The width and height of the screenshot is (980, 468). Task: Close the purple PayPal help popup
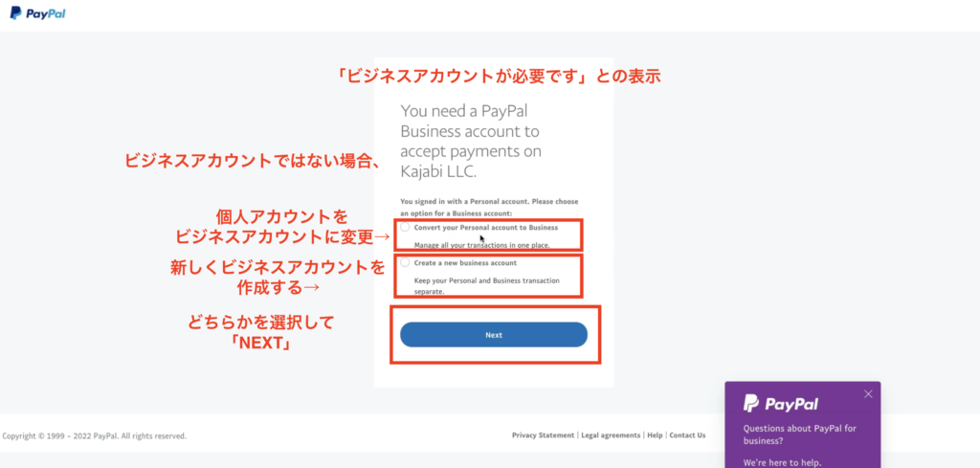coord(868,393)
